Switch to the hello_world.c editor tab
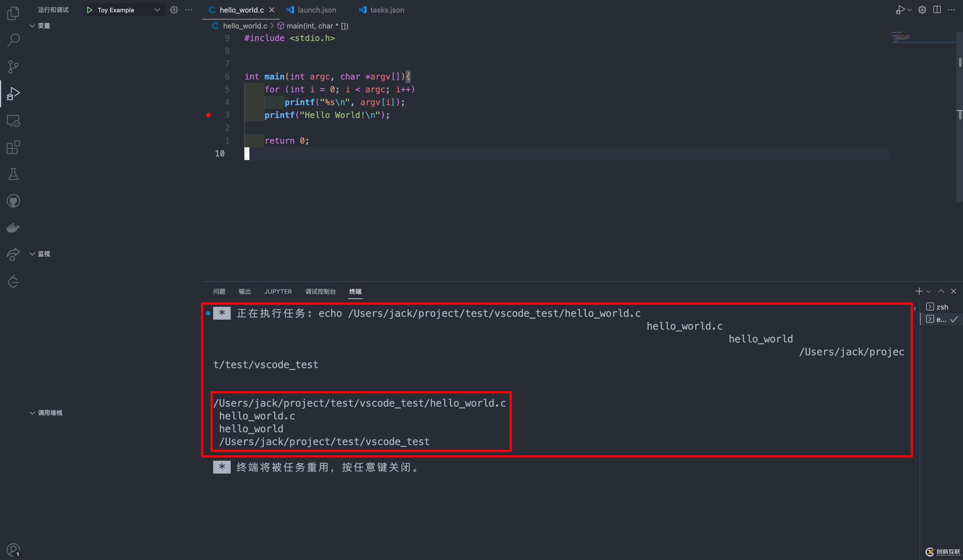Image resolution: width=963 pixels, height=560 pixels. tap(241, 10)
